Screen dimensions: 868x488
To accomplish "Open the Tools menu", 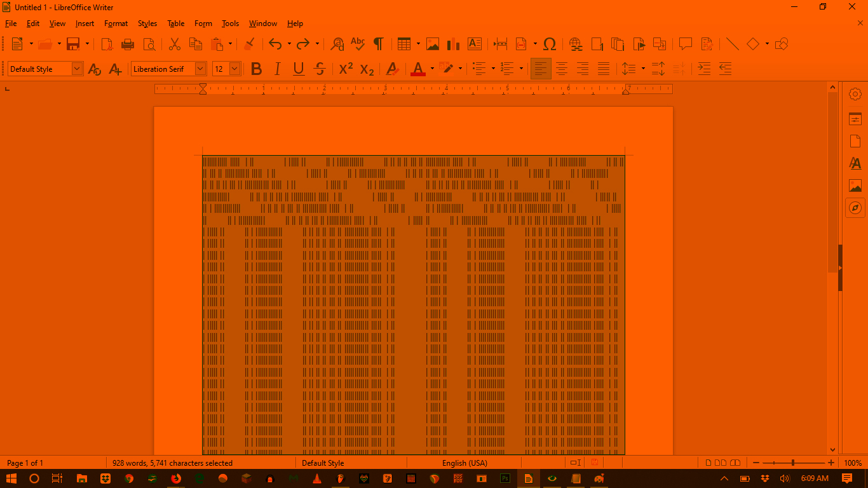I will pyautogui.click(x=230, y=24).
